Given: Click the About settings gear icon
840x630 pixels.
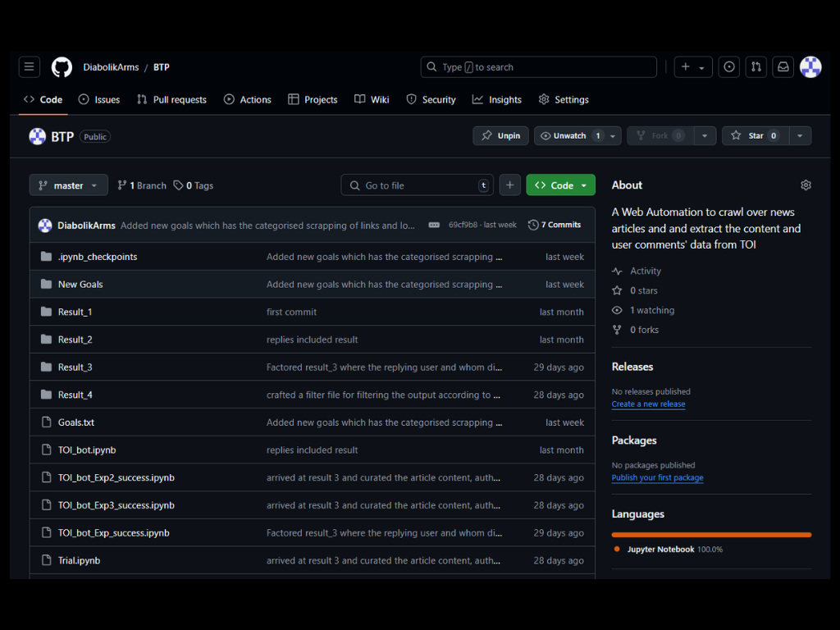Looking at the screenshot, I should coord(806,185).
